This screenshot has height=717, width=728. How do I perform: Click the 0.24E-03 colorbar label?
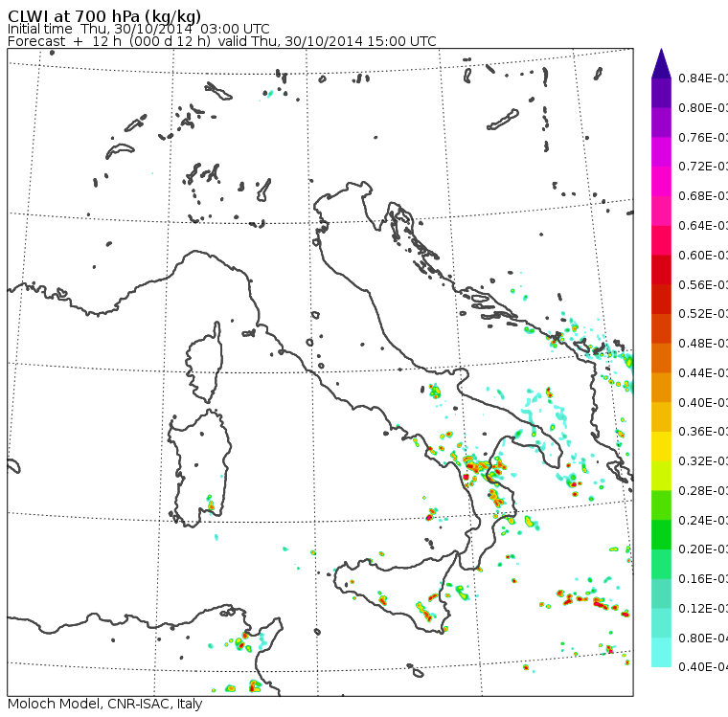coord(703,520)
